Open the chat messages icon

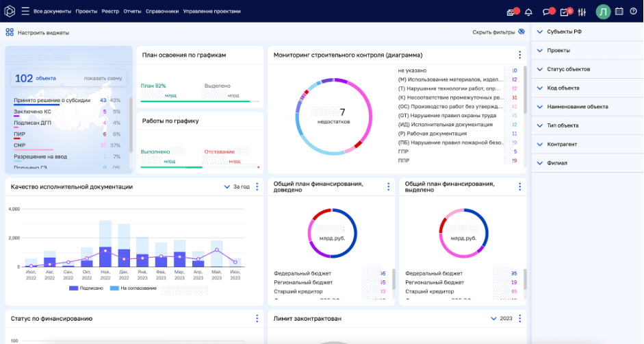pos(547,12)
